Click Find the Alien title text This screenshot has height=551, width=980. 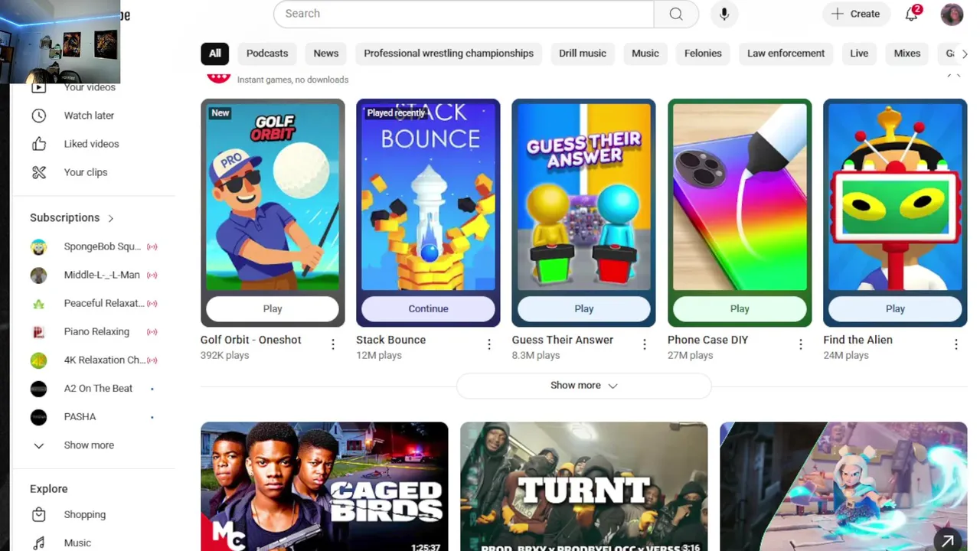[x=857, y=340]
